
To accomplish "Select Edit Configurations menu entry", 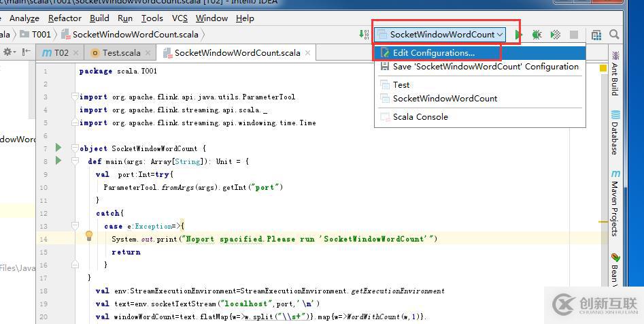I will [x=479, y=53].
